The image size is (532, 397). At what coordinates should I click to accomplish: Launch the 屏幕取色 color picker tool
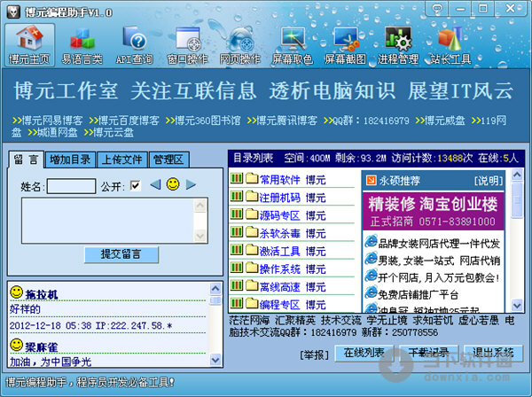pos(293,45)
